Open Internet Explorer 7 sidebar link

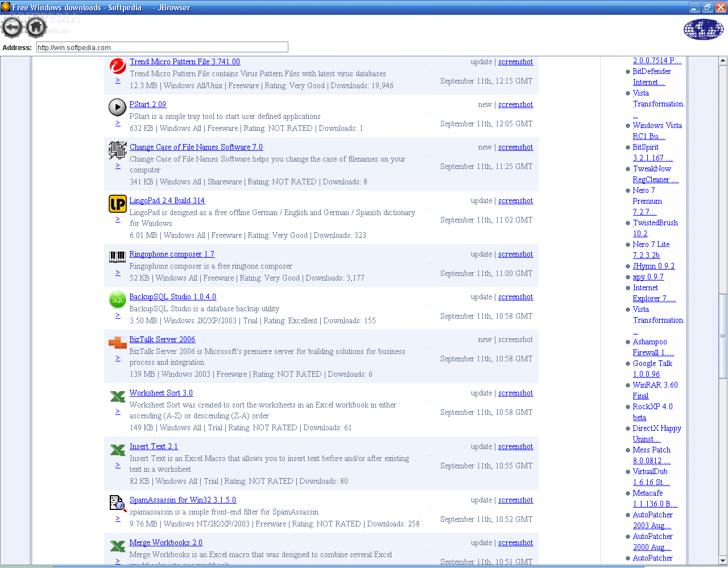654,293
